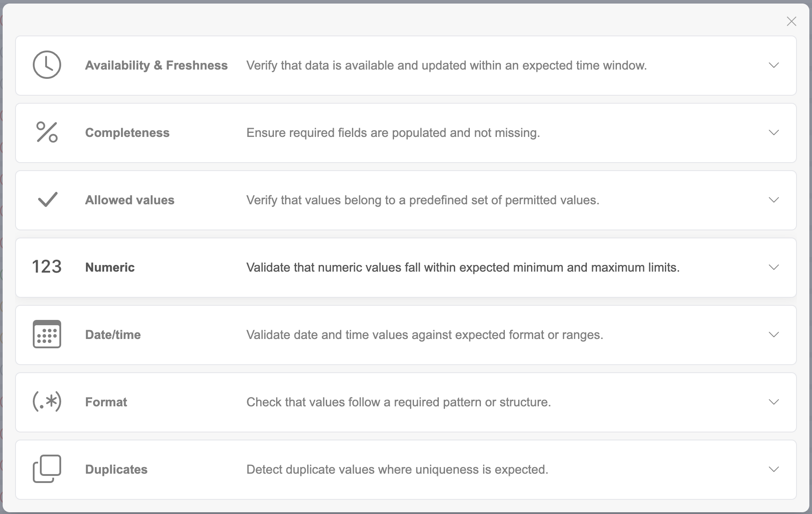The width and height of the screenshot is (812, 514).
Task: Select the Availability & Freshness title
Action: pos(156,66)
